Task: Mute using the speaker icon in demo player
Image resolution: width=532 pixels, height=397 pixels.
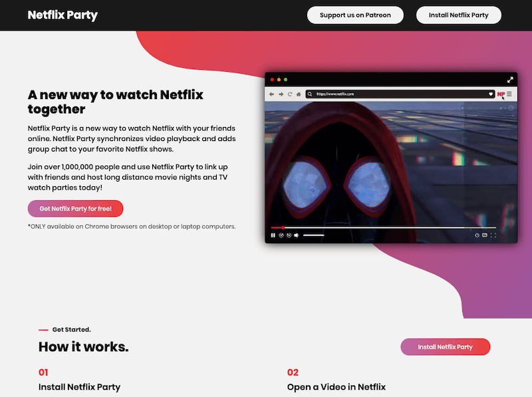Action: (297, 235)
